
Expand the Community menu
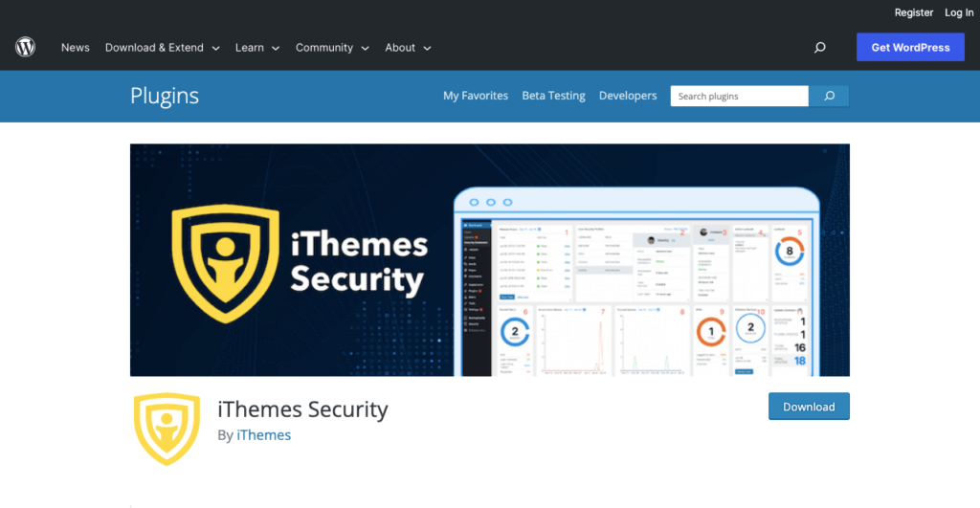(x=332, y=48)
